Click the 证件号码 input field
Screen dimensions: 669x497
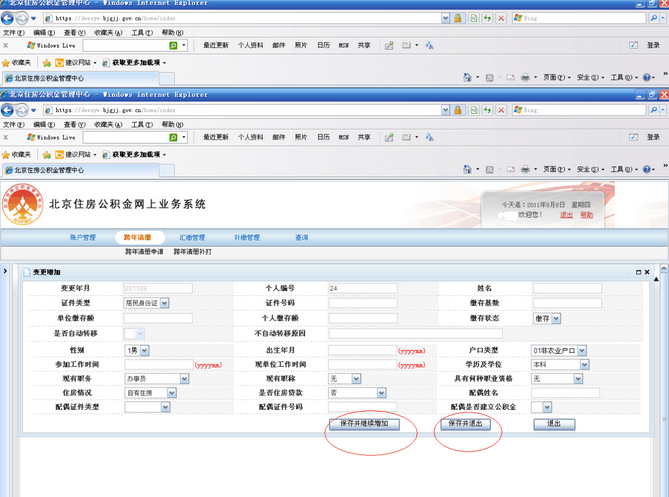pyautogui.click(x=363, y=303)
